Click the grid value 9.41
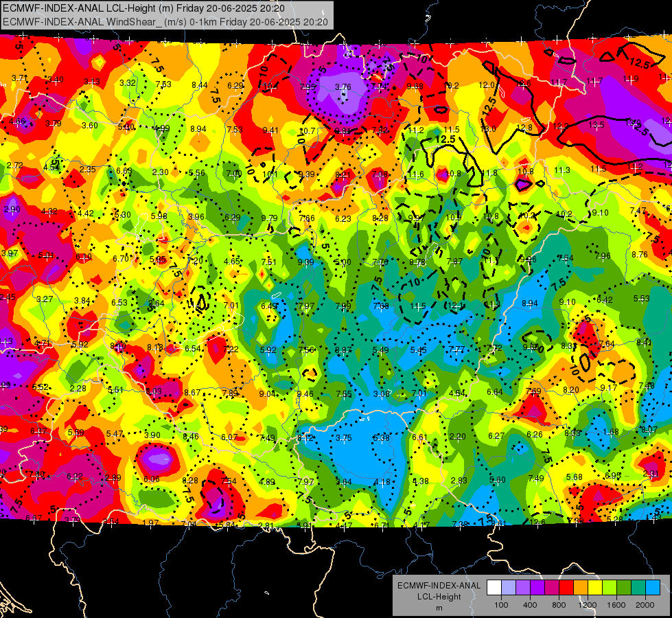 [270, 130]
